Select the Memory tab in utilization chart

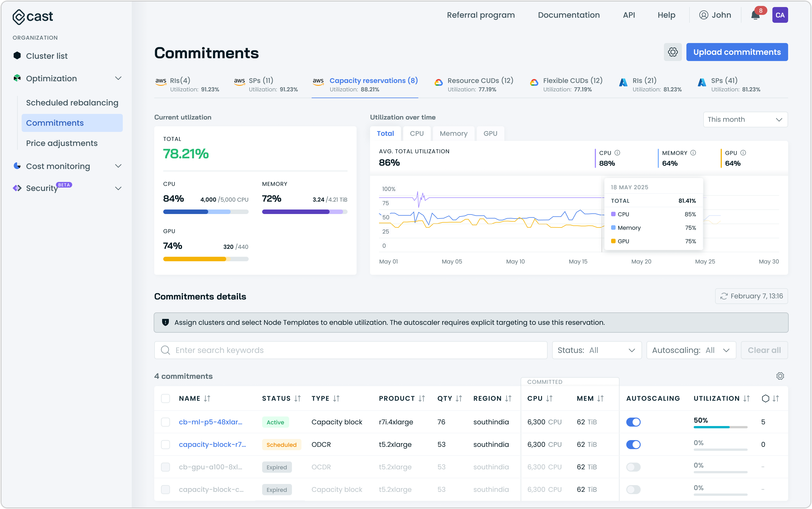click(453, 134)
